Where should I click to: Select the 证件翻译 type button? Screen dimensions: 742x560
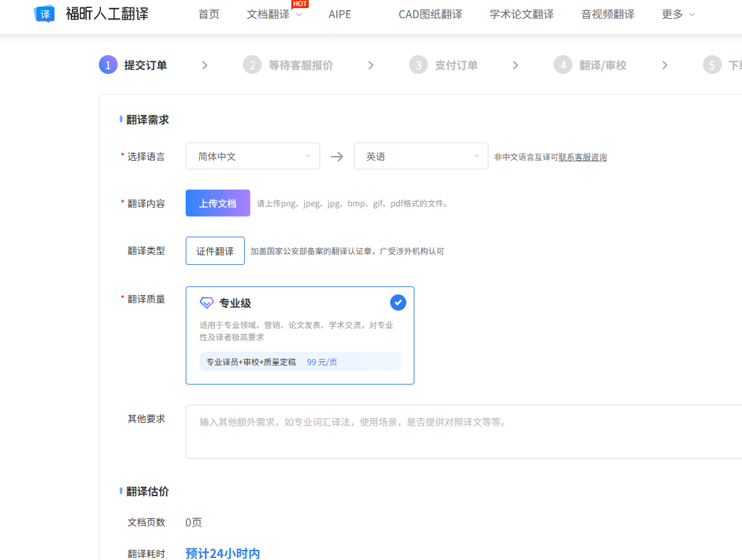215,251
